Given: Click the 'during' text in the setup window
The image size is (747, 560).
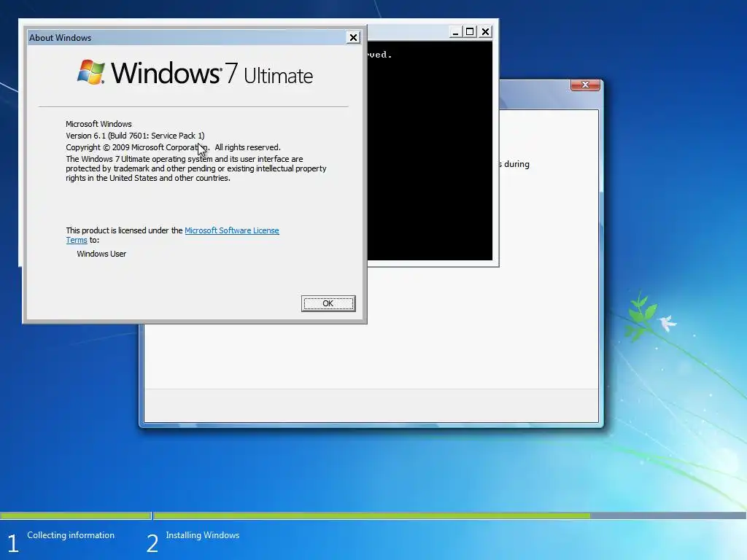Looking at the screenshot, I should click(517, 164).
